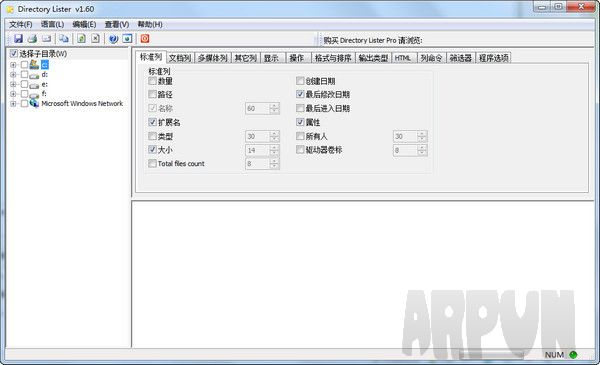The height and width of the screenshot is (365, 600).
Task: Open help via blue question mark icon
Action: [113, 39]
